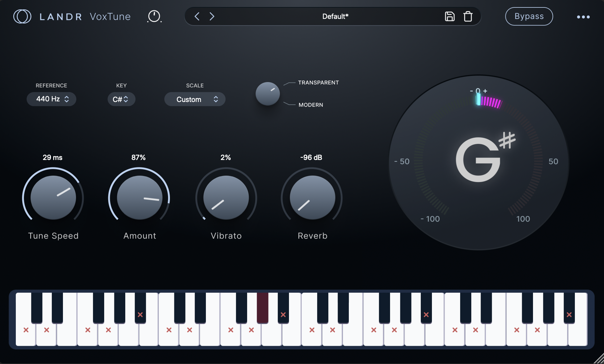Toggle the highlighted dark red black key
Viewport: 604px width, 364px height.
pyautogui.click(x=262, y=308)
